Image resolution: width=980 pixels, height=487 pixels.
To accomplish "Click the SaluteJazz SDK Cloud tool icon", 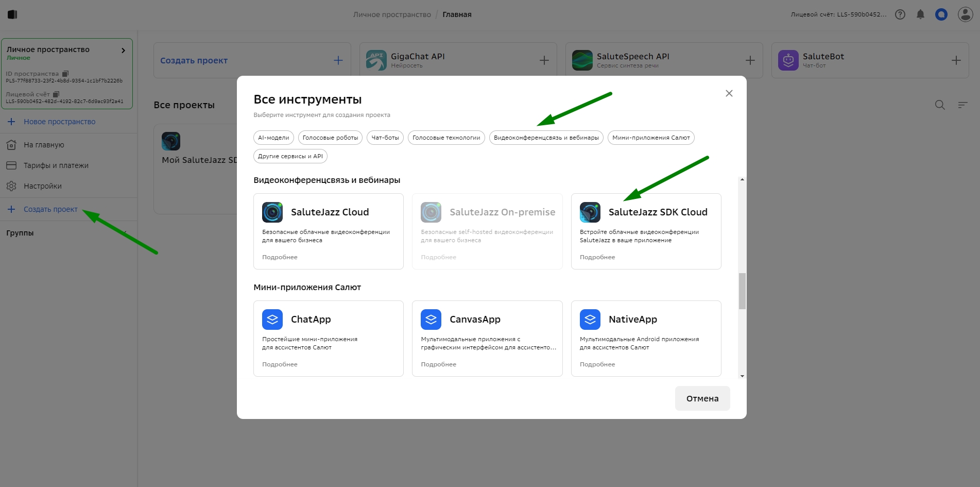I will coord(590,212).
